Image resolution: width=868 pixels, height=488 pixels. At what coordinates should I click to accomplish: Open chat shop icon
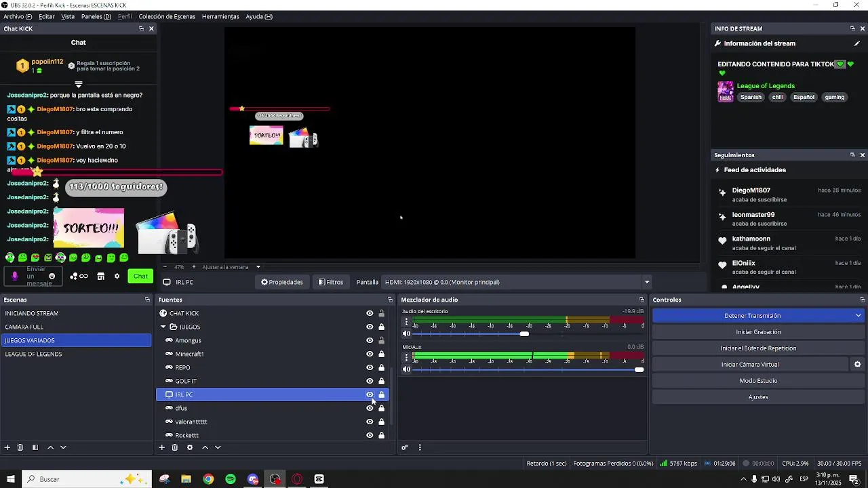(100, 277)
